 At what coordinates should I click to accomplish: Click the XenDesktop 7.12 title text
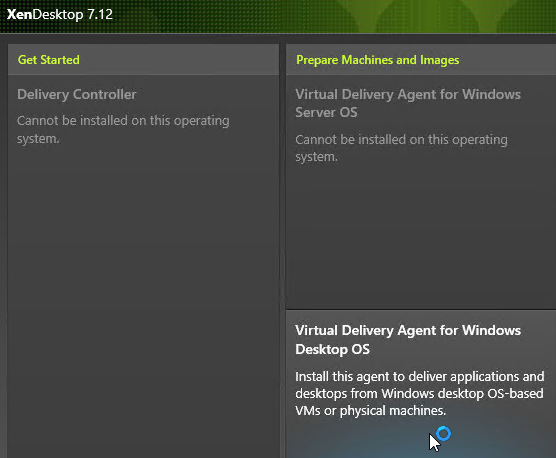tap(60, 15)
